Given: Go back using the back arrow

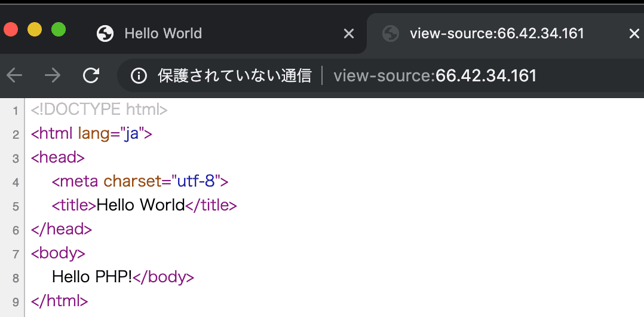Looking at the screenshot, I should click(x=14, y=75).
